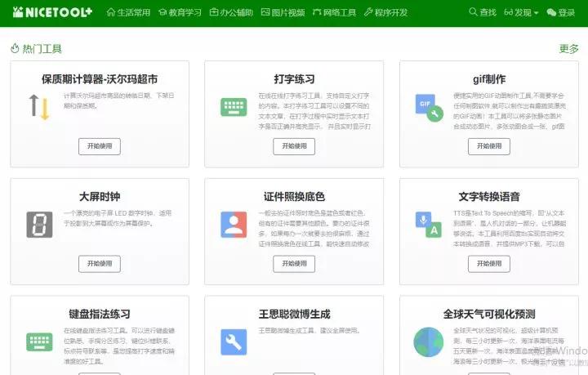Click 开始使用 under gif制作
The height and width of the screenshot is (375, 588).
(489, 146)
